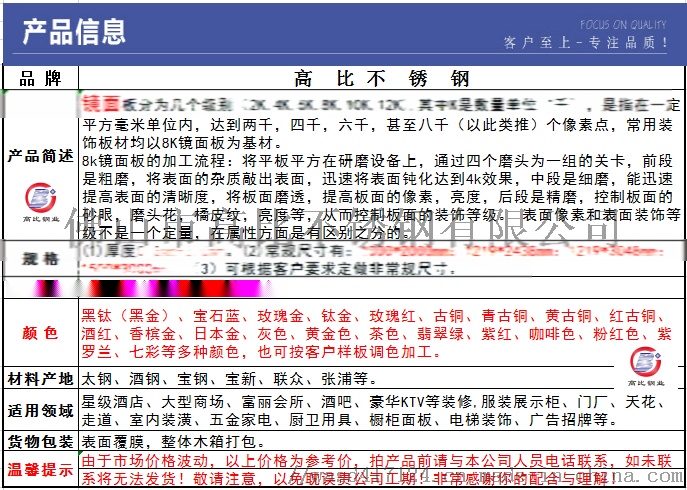Click the color list starting with 黑钛（黑金）
687x490 pixels.
[x=376, y=334]
